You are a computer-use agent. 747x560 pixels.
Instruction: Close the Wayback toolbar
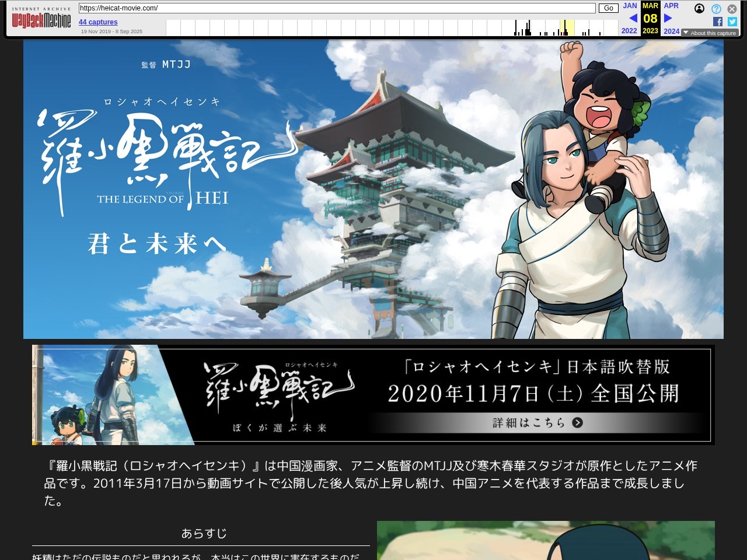[x=732, y=9]
